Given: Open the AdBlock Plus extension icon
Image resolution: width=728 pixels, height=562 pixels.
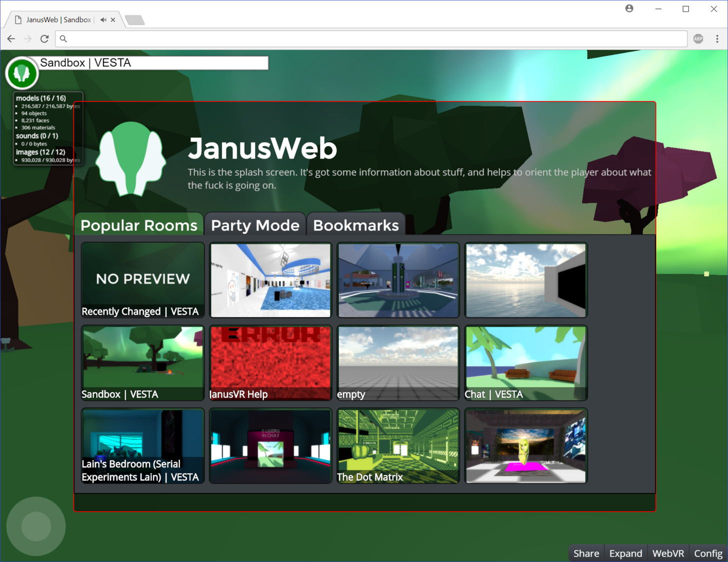Looking at the screenshot, I should [698, 38].
